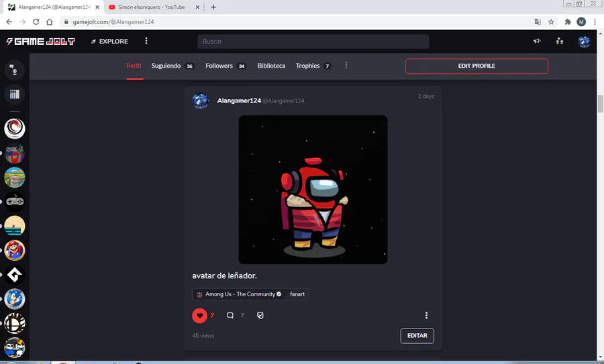This screenshot has height=364, width=604.
Task: Click the sticker icon on post
Action: click(260, 316)
